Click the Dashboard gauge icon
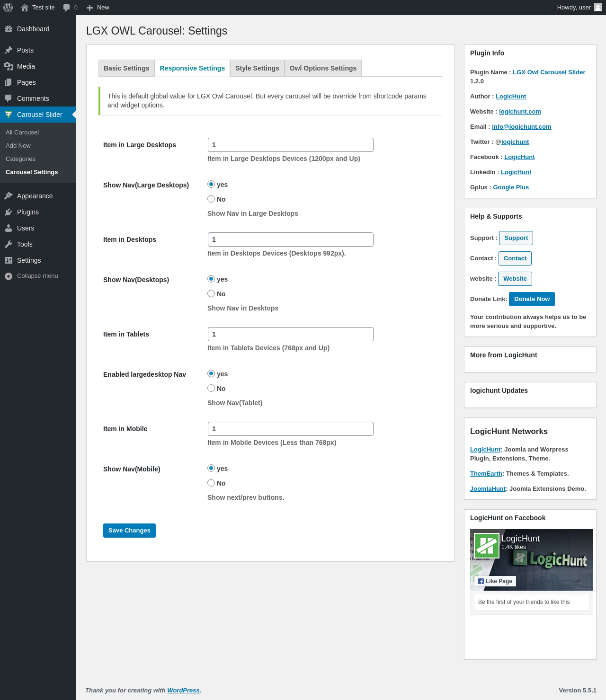606x700 pixels. (x=9, y=29)
